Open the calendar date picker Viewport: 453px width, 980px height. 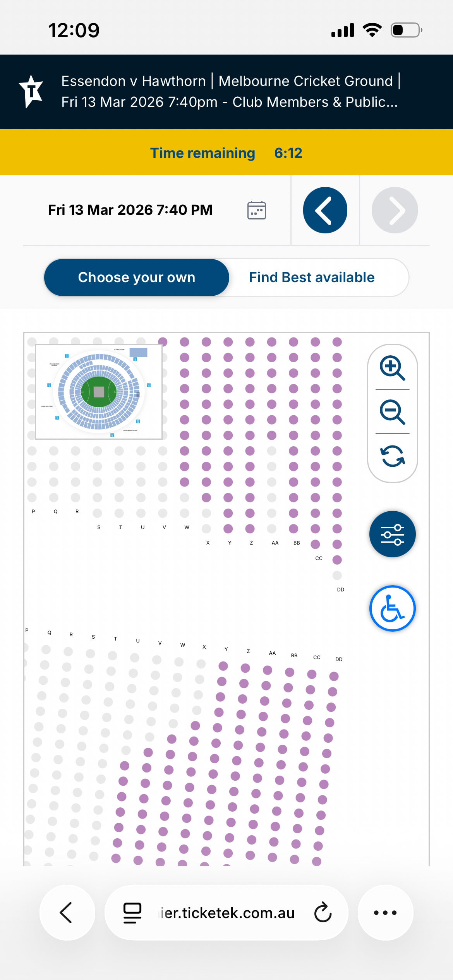(x=256, y=210)
